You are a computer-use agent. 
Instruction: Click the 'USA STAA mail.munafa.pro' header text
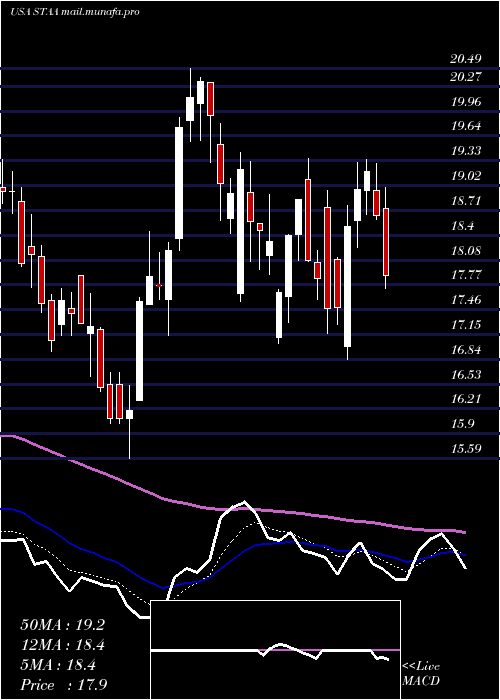pos(75,12)
